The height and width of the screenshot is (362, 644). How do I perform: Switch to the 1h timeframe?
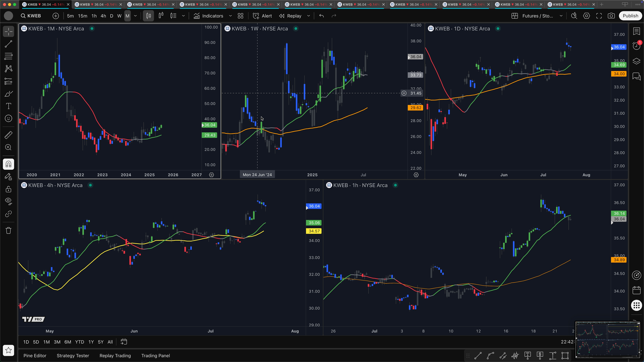click(94, 16)
